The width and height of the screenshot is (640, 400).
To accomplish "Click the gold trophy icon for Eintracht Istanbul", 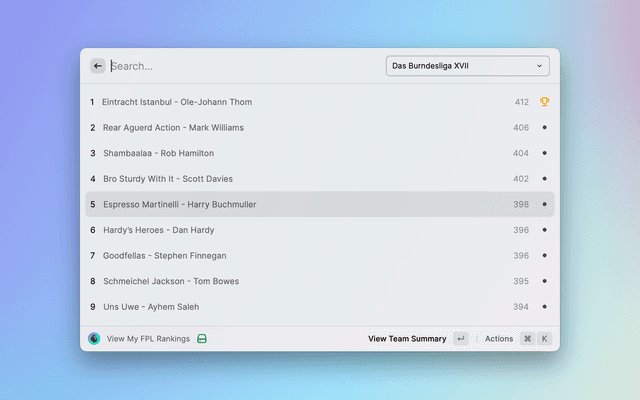I will point(544,102).
